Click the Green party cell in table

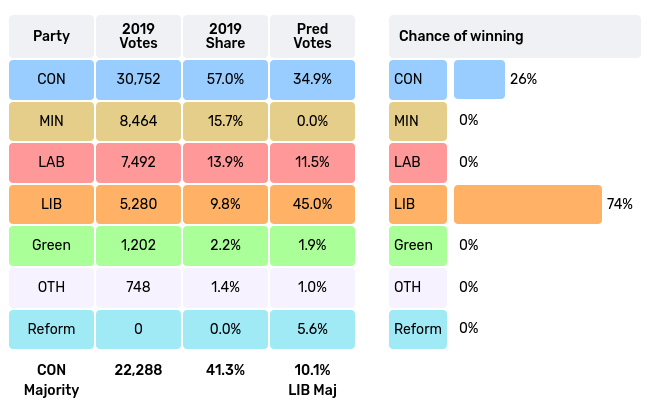point(51,245)
